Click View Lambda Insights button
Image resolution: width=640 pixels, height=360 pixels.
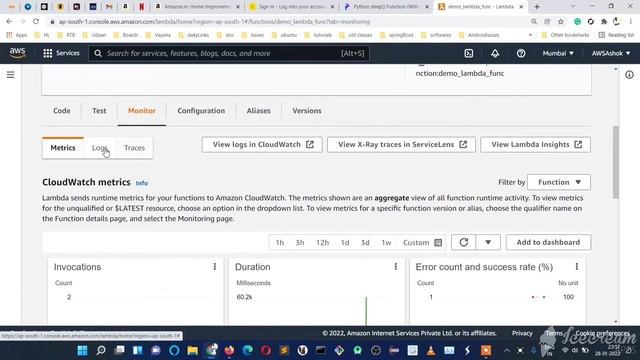coord(536,144)
